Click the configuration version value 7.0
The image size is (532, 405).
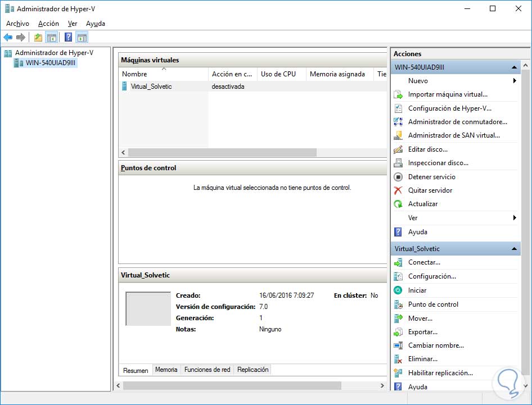pos(263,307)
